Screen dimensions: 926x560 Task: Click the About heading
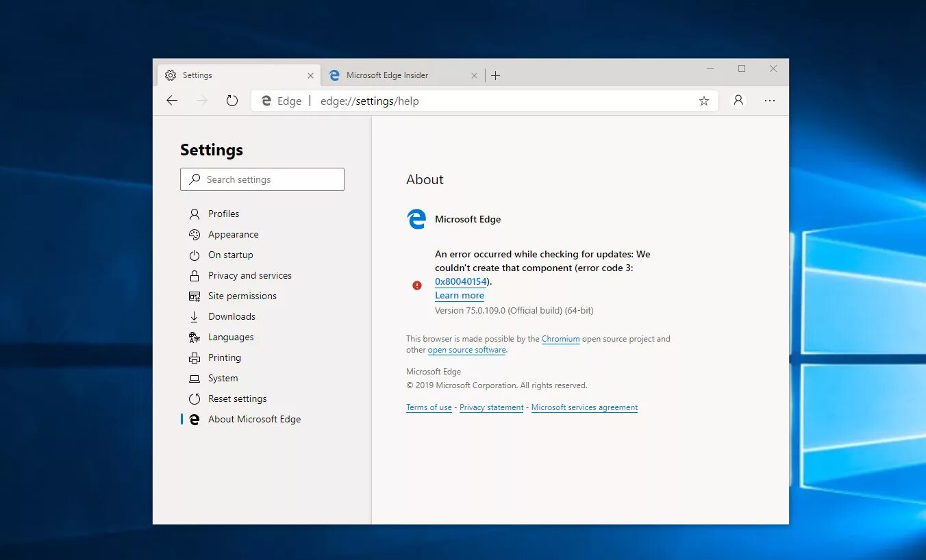pyautogui.click(x=425, y=179)
